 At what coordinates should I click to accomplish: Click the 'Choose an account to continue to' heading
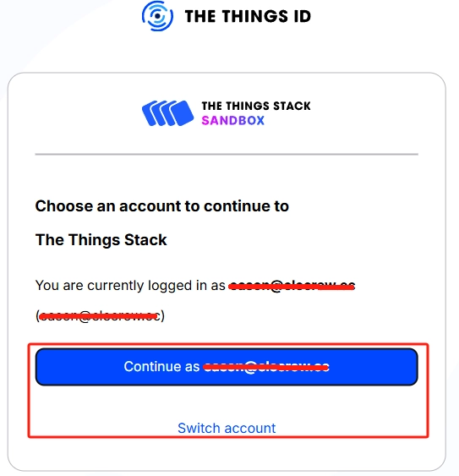click(x=161, y=206)
